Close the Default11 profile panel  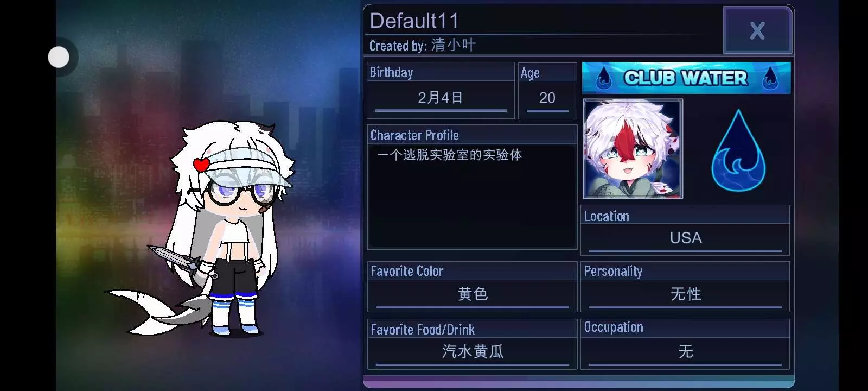coord(757,30)
